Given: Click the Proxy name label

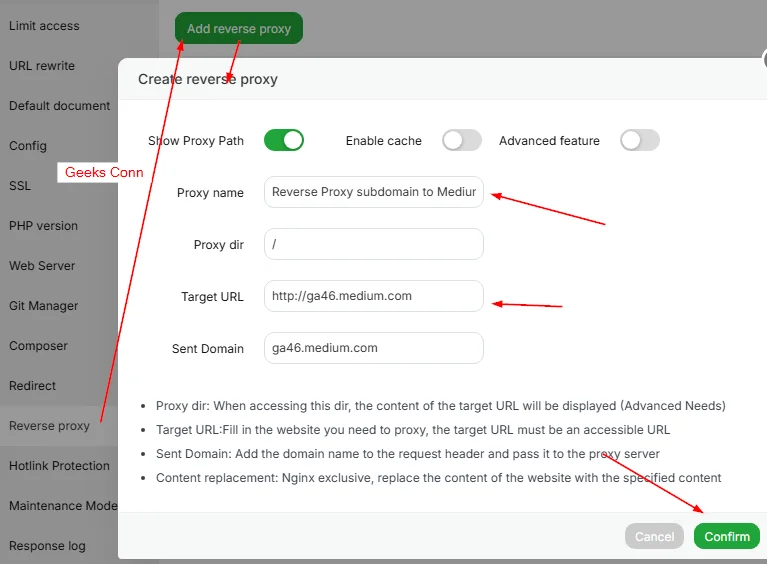Looking at the screenshot, I should (210, 193).
